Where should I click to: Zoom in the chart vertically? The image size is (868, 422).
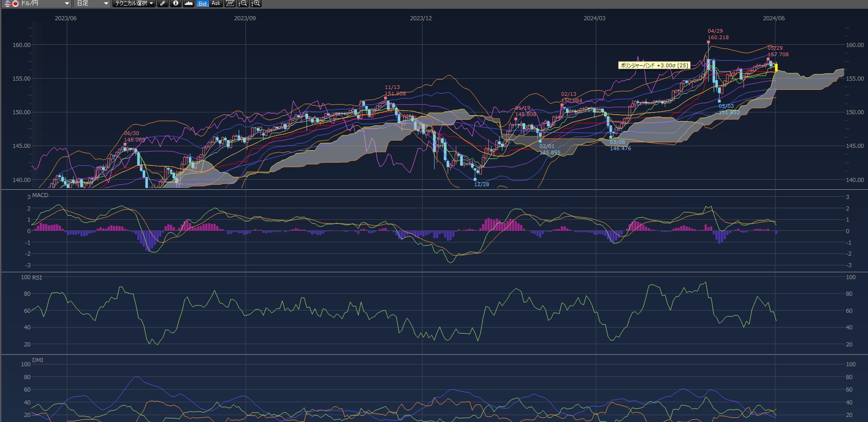click(256, 4)
